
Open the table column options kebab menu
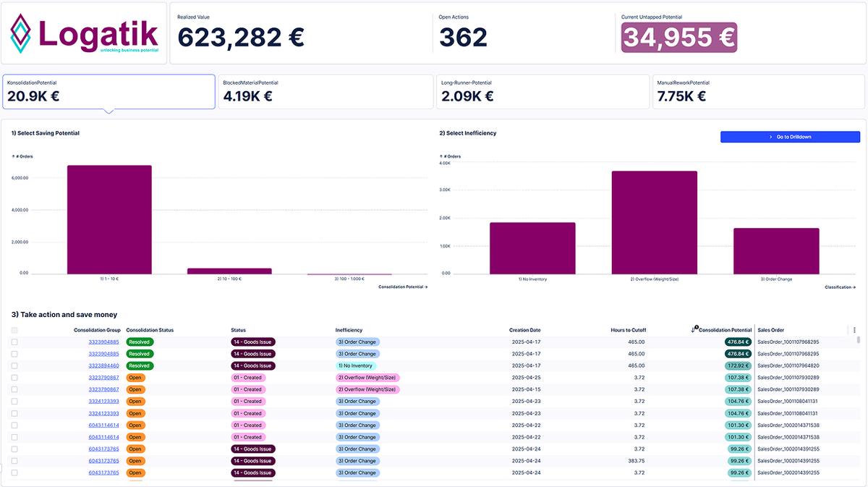pos(854,330)
